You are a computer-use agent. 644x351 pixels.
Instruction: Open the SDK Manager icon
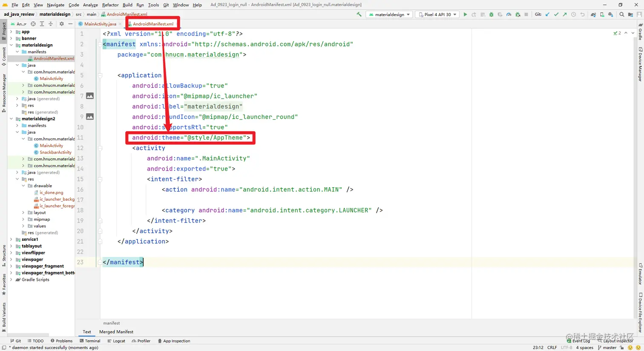pyautogui.click(x=611, y=14)
